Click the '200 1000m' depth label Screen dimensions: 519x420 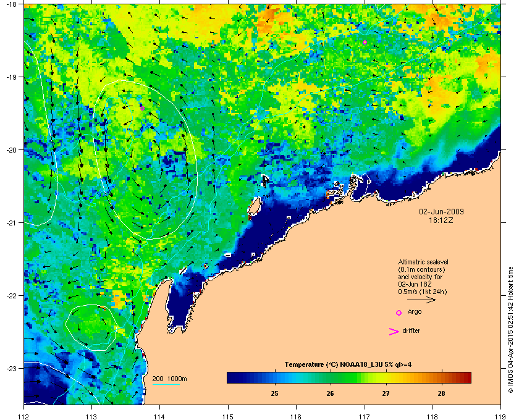(169, 379)
